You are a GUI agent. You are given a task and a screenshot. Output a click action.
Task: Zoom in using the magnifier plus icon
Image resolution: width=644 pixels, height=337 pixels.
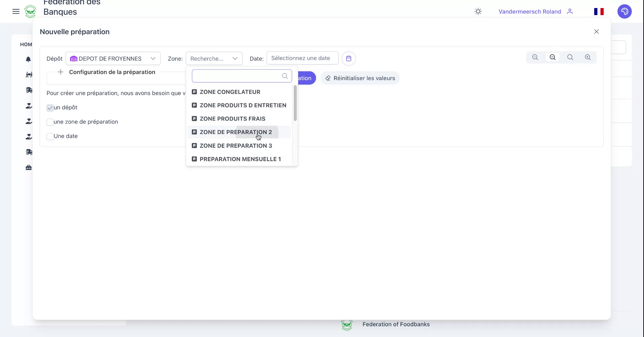coord(588,57)
